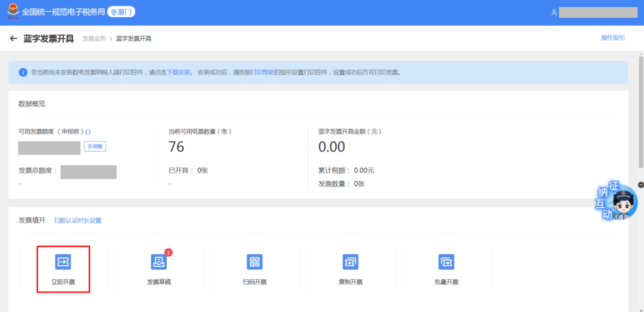Select the 扫码开票 QR code icon
Screen dimensions: 644x312
point(255,262)
